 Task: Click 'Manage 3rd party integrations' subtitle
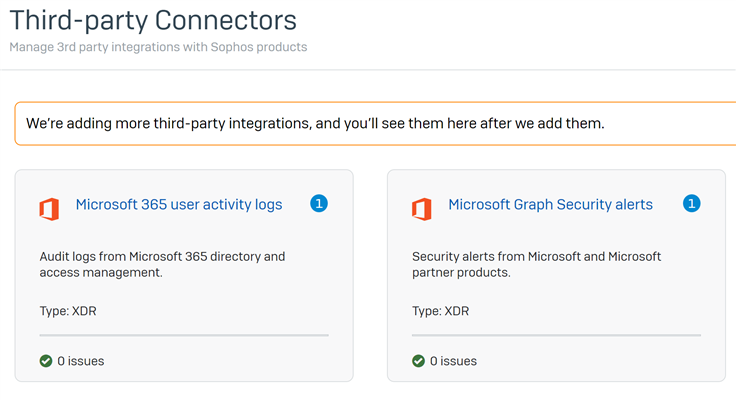coord(158,47)
